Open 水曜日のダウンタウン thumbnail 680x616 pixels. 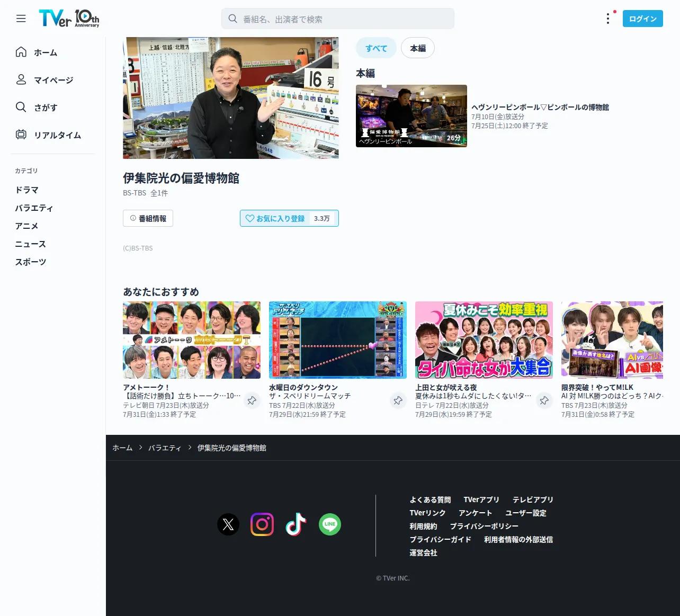[338, 340]
